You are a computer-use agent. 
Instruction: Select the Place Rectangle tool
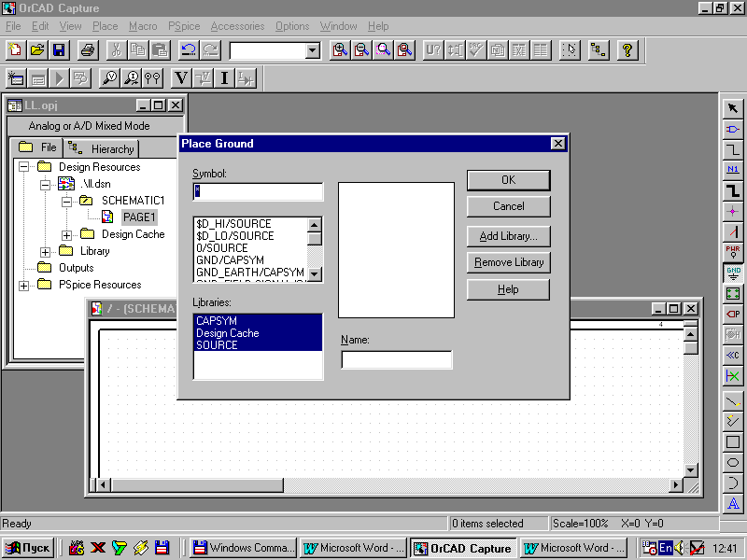tap(733, 441)
